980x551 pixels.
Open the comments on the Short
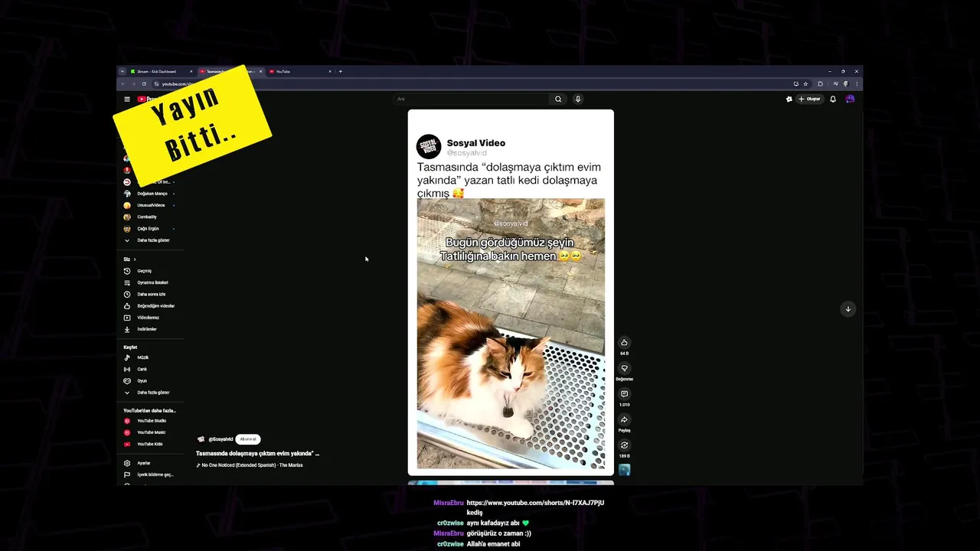(x=624, y=394)
